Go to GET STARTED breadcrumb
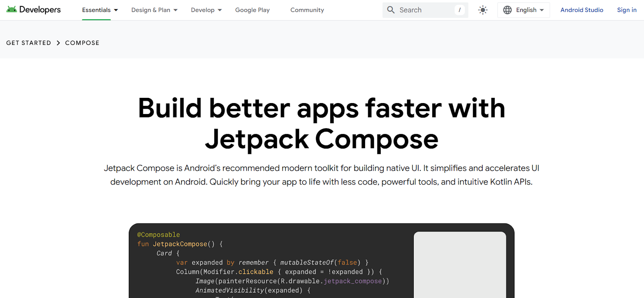The height and width of the screenshot is (298, 644). pyautogui.click(x=29, y=43)
